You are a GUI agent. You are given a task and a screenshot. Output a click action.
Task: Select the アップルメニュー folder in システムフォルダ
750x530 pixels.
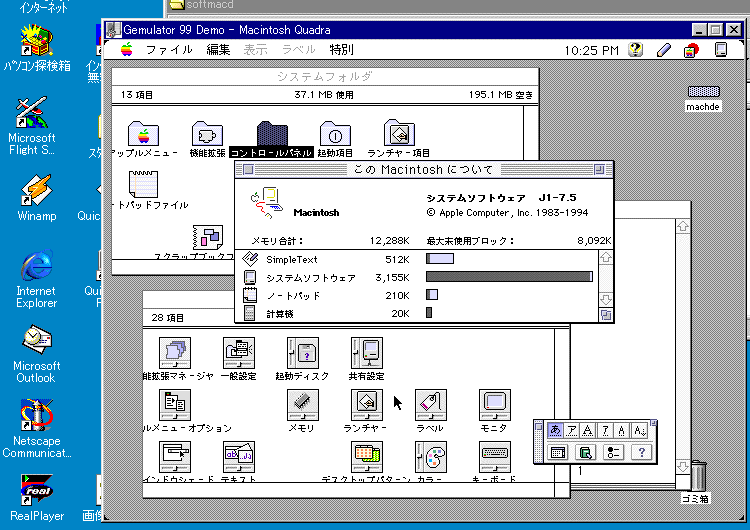point(143,133)
